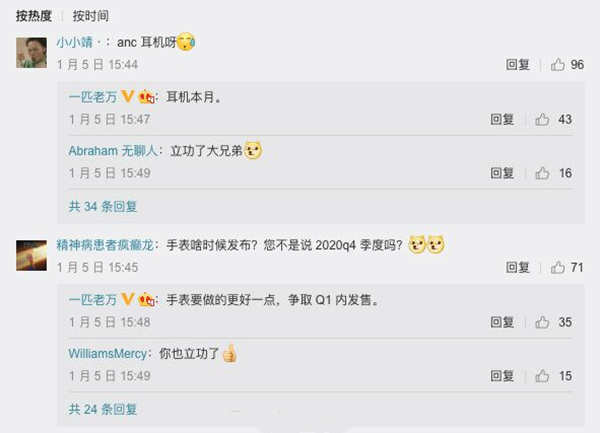Reply to 一匹老万's 15:48 comment
The image size is (600, 433).
click(502, 322)
